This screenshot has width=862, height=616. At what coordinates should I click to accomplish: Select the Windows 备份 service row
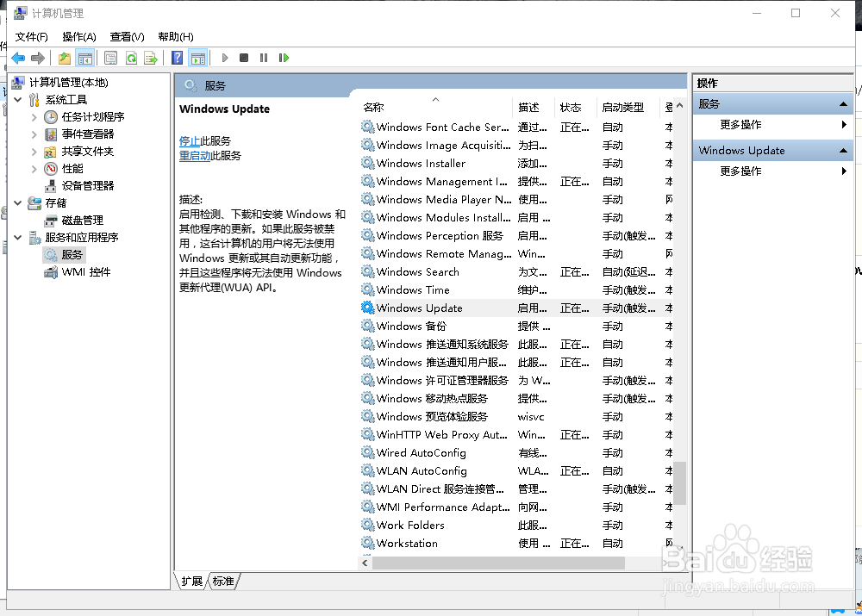(516, 327)
